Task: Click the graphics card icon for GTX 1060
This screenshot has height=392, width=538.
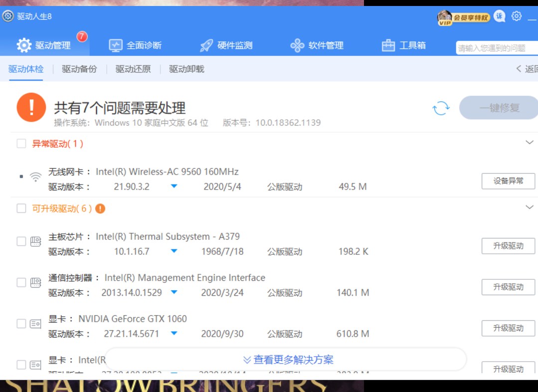Action: click(x=36, y=324)
